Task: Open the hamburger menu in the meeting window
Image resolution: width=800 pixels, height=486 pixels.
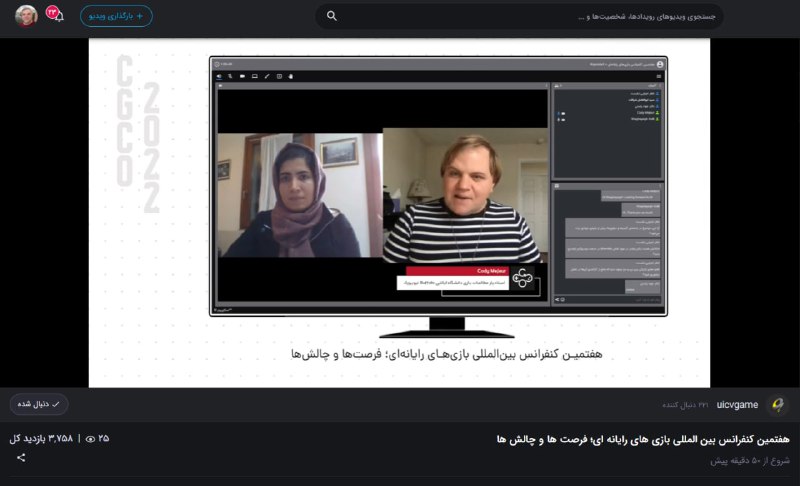Action: pyautogui.click(x=659, y=76)
